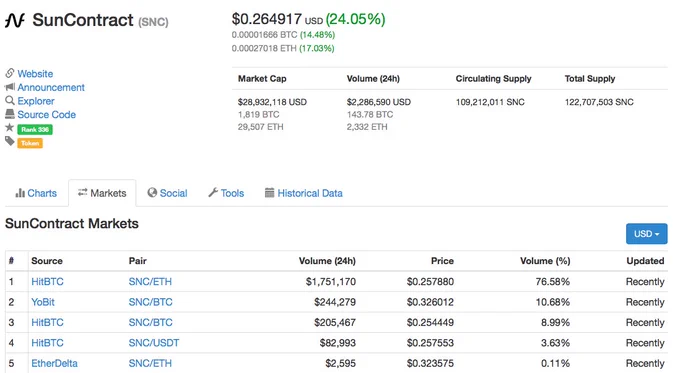Click the 76.58% volume share cell
The height and width of the screenshot is (373, 680).
(x=552, y=281)
